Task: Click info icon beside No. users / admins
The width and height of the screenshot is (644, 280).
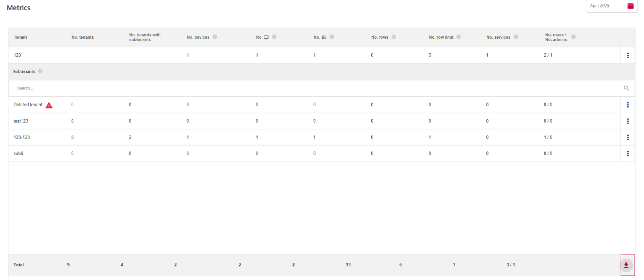Action: pos(573,37)
